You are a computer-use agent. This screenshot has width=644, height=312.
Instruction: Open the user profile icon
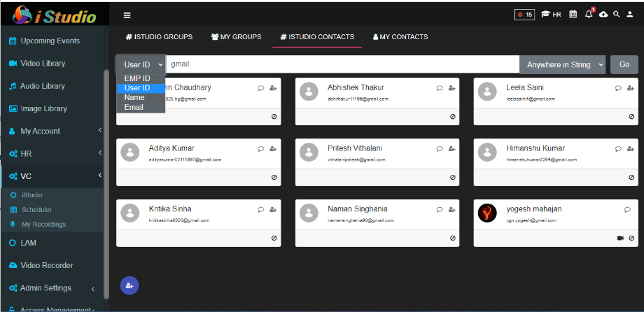tap(629, 15)
